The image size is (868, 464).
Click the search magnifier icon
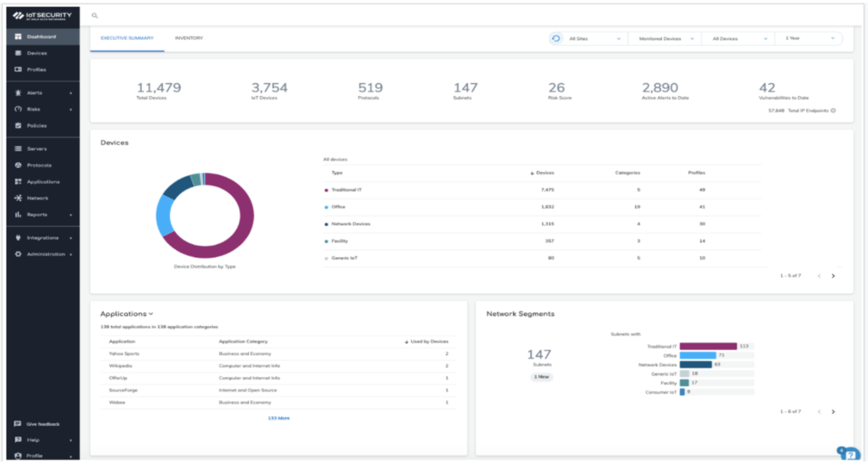tap(95, 15)
